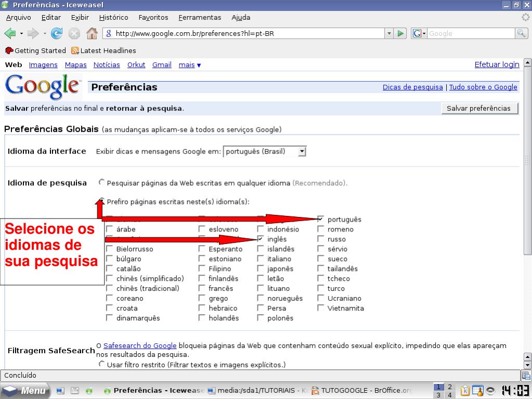Check the japonês checkbox

coord(260,268)
